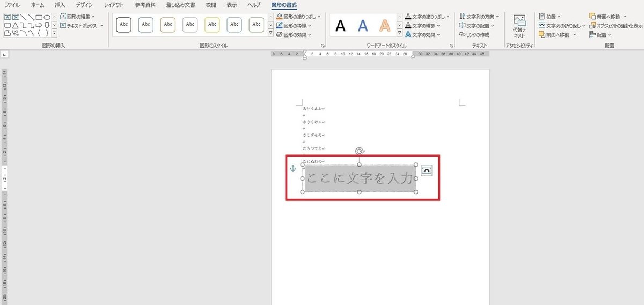The image size is (644, 305).
Task: Switch to the 差し込み文書 tab
Action: 181,5
